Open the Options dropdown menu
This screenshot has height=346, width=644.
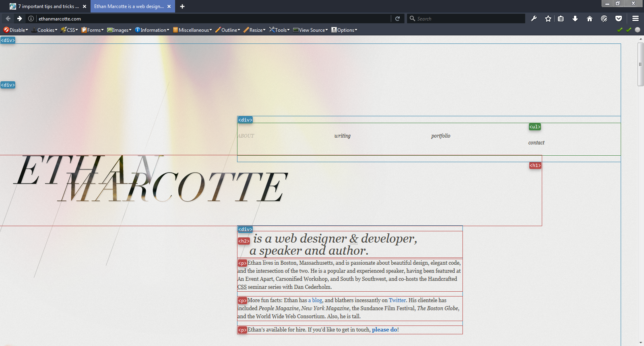pyautogui.click(x=344, y=30)
